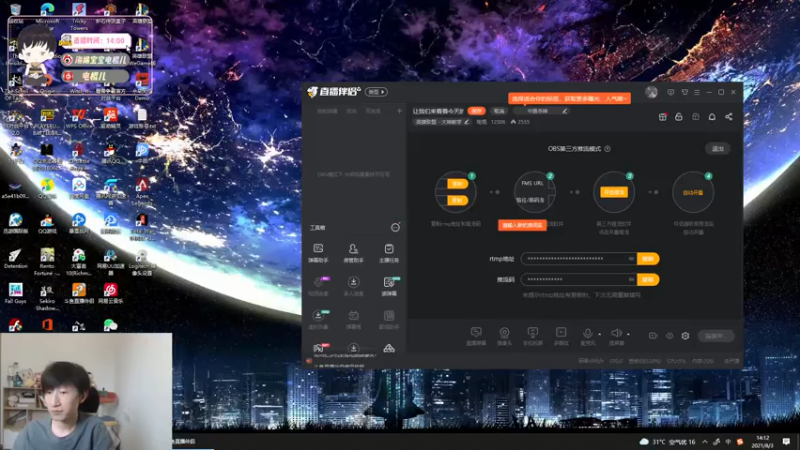Image resolution: width=800 pixels, height=450 pixels.
Task: Edit the 英雄联盟 category with pencil icon
Action: coord(466,122)
